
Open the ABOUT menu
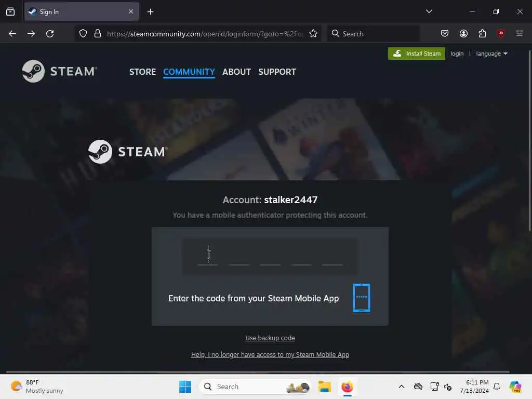(236, 72)
